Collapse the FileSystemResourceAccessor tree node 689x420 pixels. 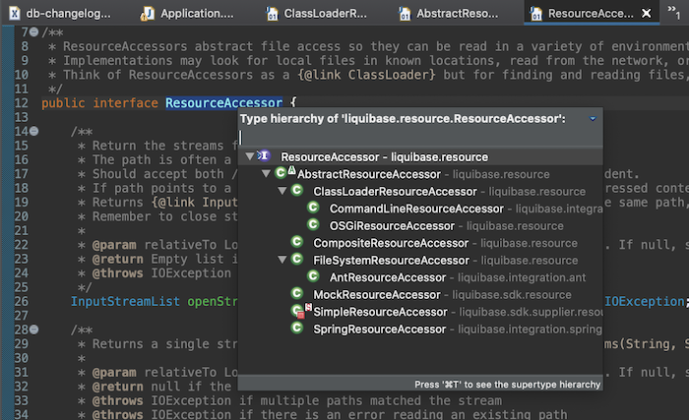[x=282, y=260]
